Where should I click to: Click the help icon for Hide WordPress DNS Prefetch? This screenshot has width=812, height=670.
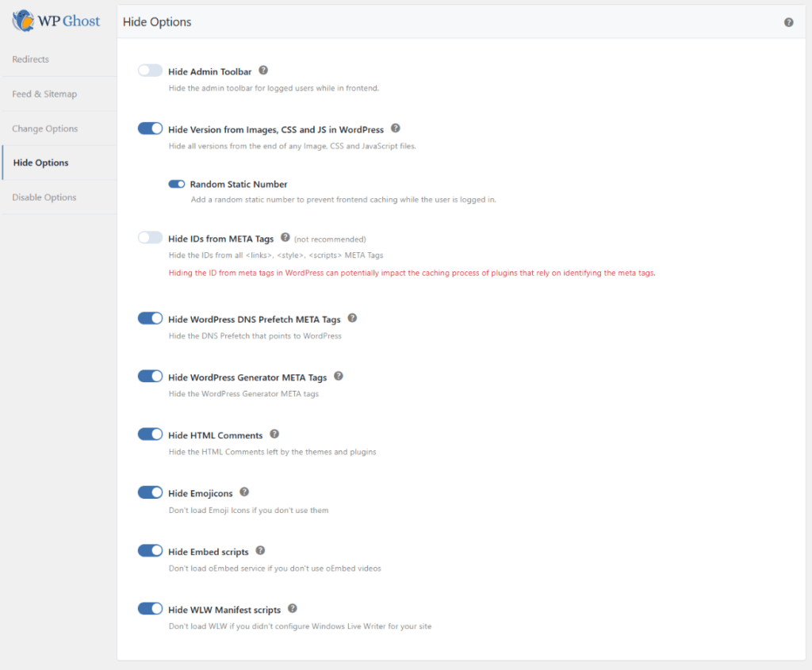tap(352, 318)
